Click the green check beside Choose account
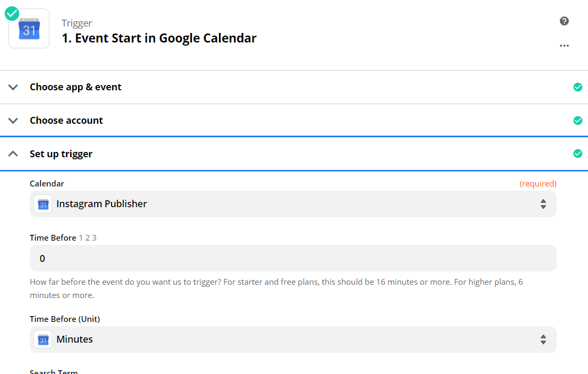 [578, 121]
